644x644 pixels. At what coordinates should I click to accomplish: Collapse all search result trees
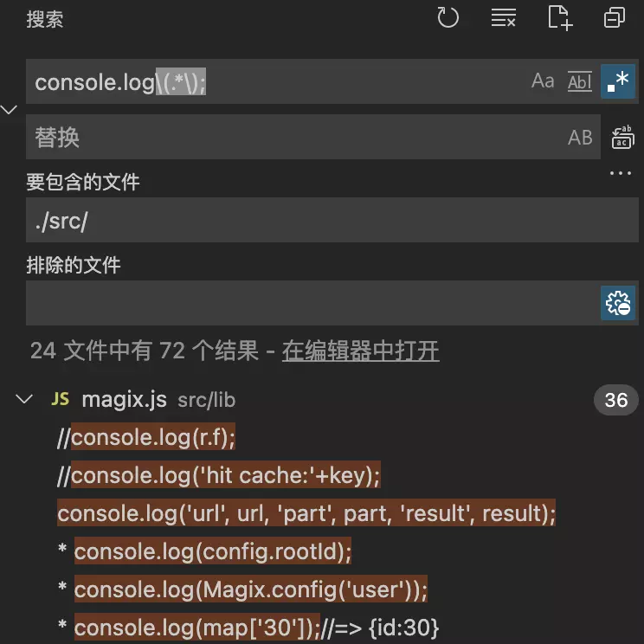coord(615,17)
